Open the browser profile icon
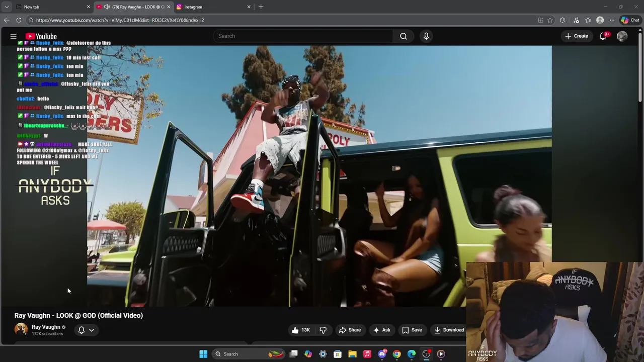The height and width of the screenshot is (362, 644). pyautogui.click(x=600, y=20)
